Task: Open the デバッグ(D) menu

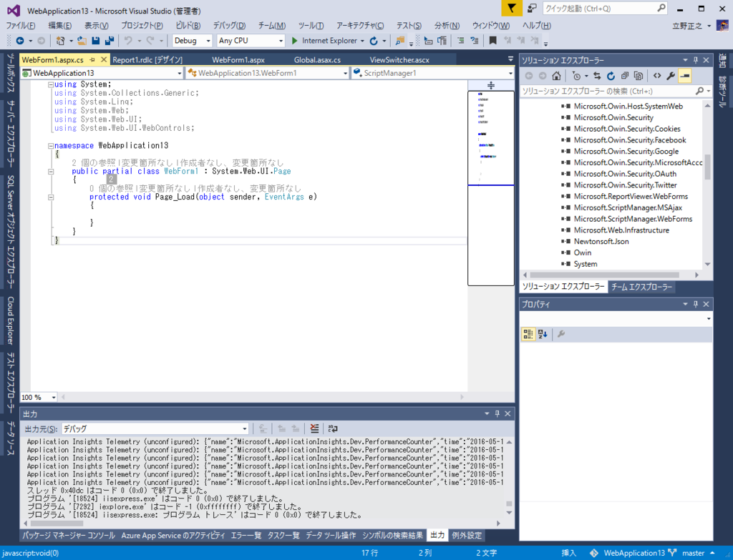Action: (229, 26)
